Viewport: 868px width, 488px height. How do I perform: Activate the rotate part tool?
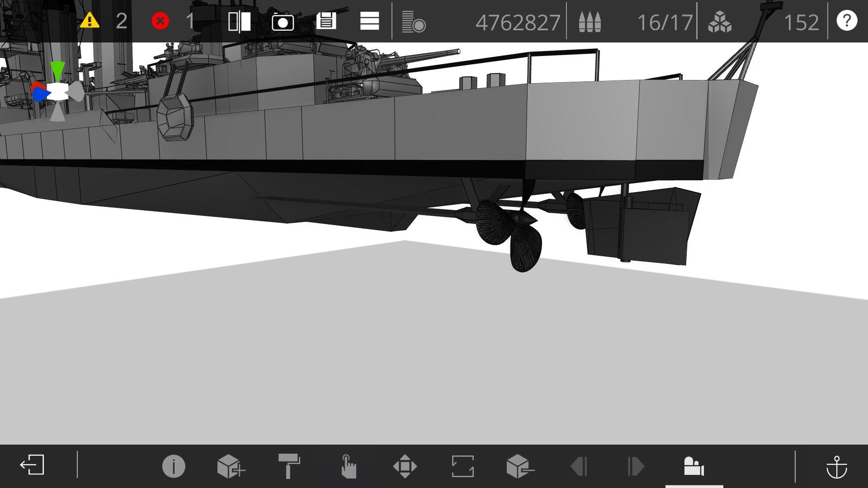(462, 466)
